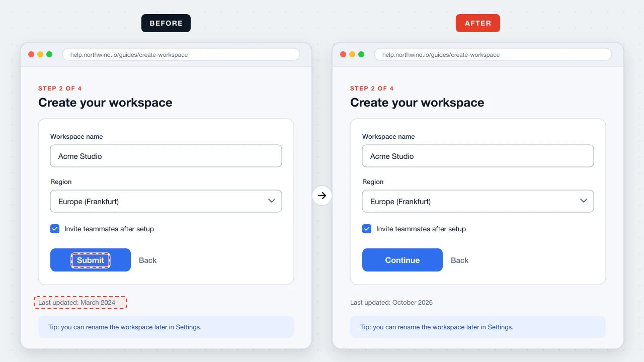This screenshot has width=644, height=362.
Task: Click 'Workspace name' label in After window
Action: [x=388, y=137]
